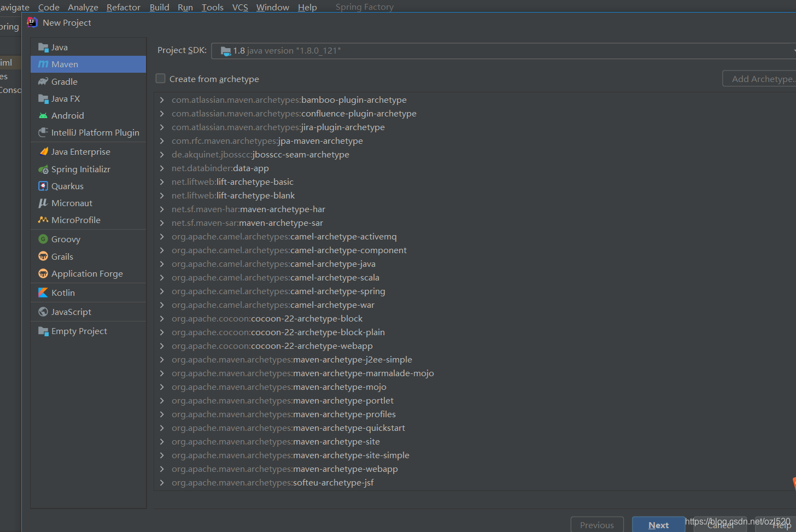Click the Grails icon
This screenshot has width=796, height=532.
click(x=43, y=256)
